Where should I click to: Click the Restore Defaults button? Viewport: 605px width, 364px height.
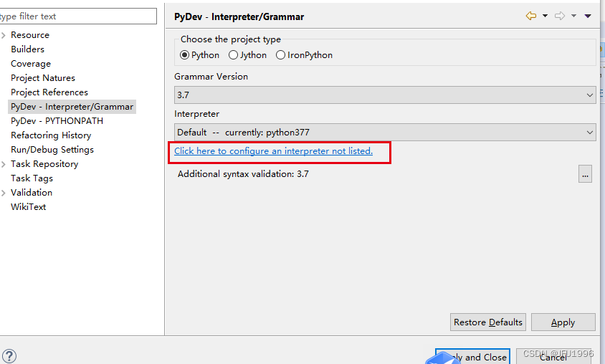coord(487,322)
